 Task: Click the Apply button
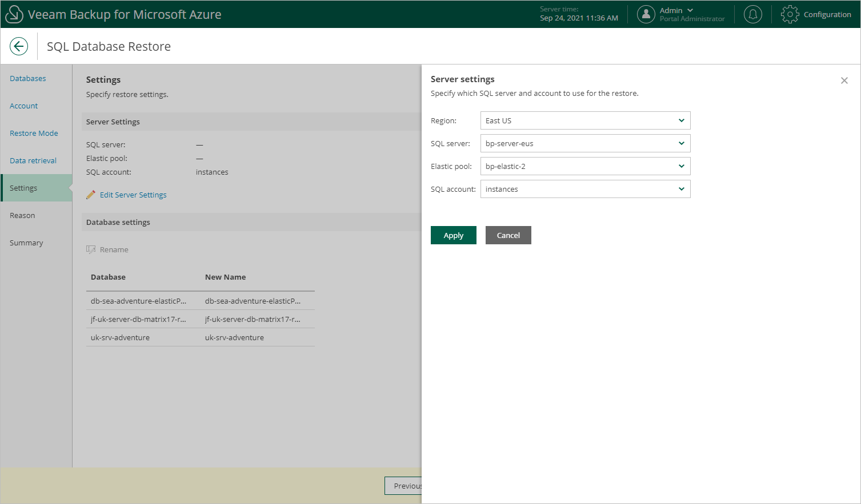tap(454, 235)
